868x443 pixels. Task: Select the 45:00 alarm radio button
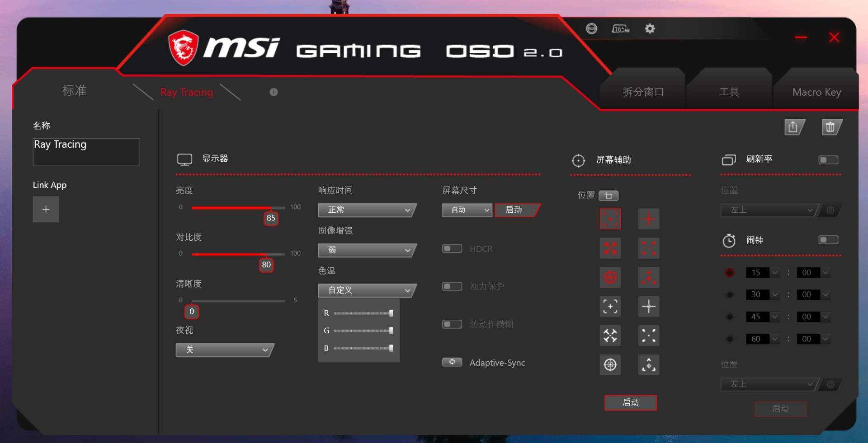coord(730,317)
